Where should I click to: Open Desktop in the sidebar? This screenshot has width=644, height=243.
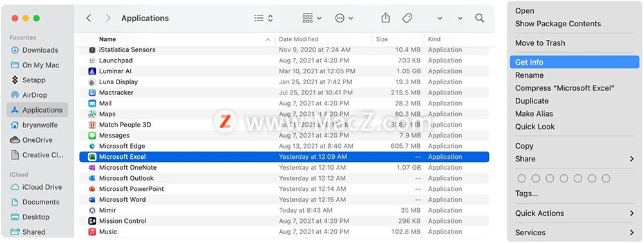point(30,217)
